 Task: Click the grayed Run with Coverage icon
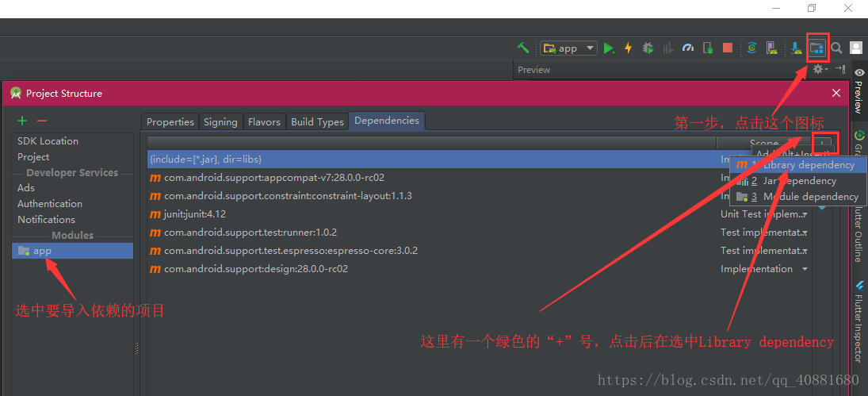tap(668, 48)
